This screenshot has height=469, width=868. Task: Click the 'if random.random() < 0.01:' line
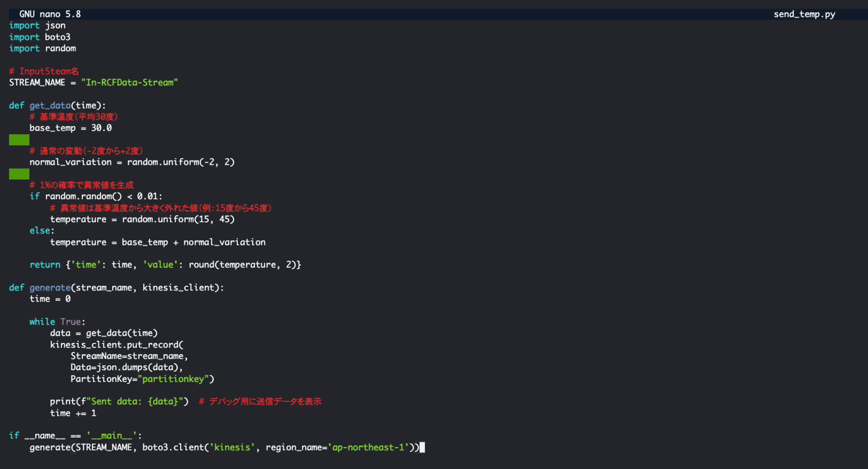tap(96, 197)
